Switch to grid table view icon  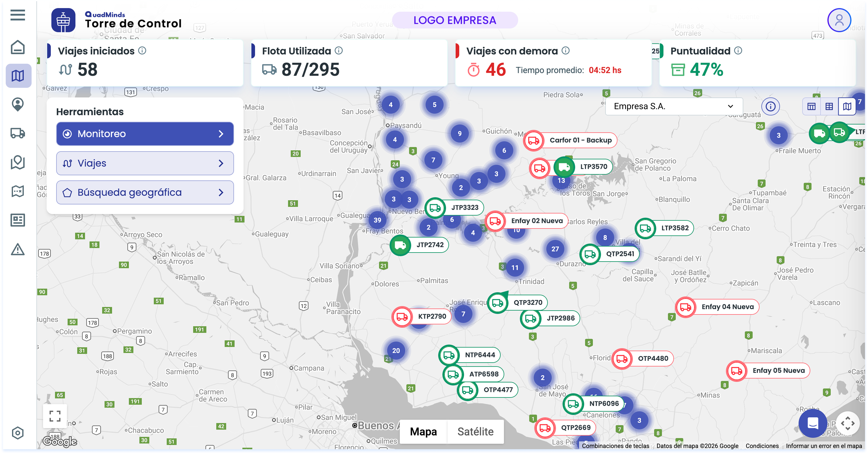pos(829,107)
